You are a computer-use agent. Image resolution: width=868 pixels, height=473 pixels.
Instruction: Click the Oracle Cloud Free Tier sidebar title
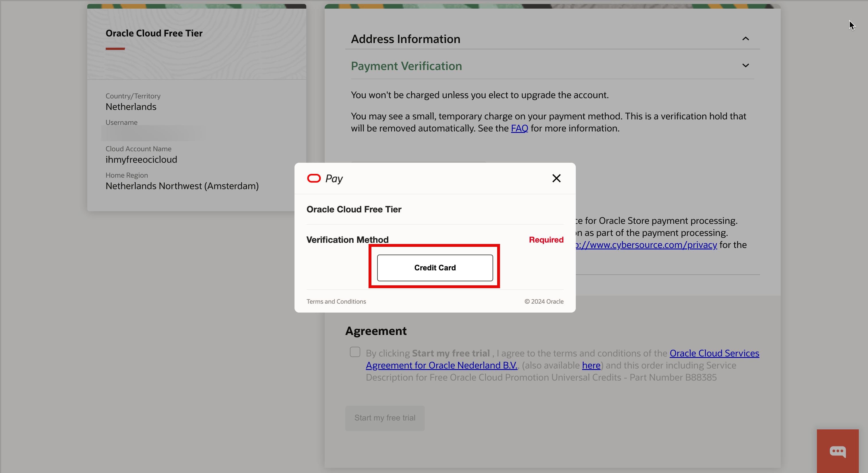(154, 33)
